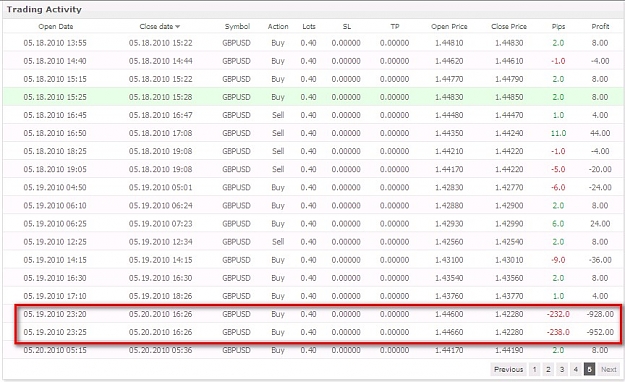The height and width of the screenshot is (382, 625).
Task: Click the Trading Activity panel title
Action: point(44,9)
